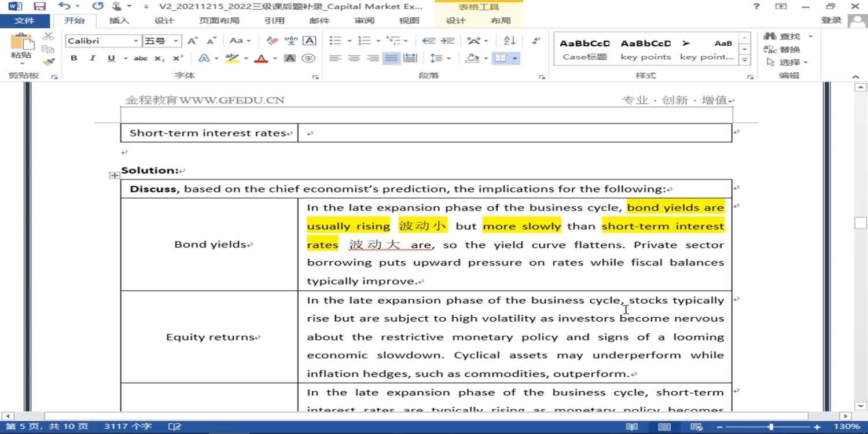Apply a bulleted list
The width and height of the screenshot is (868, 434).
pyautogui.click(x=335, y=41)
